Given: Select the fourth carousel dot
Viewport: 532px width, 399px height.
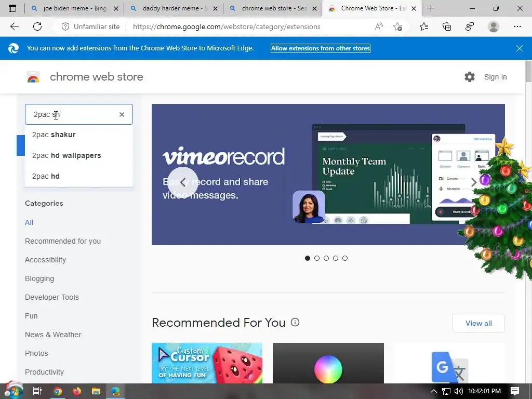Looking at the screenshot, I should coord(336,258).
